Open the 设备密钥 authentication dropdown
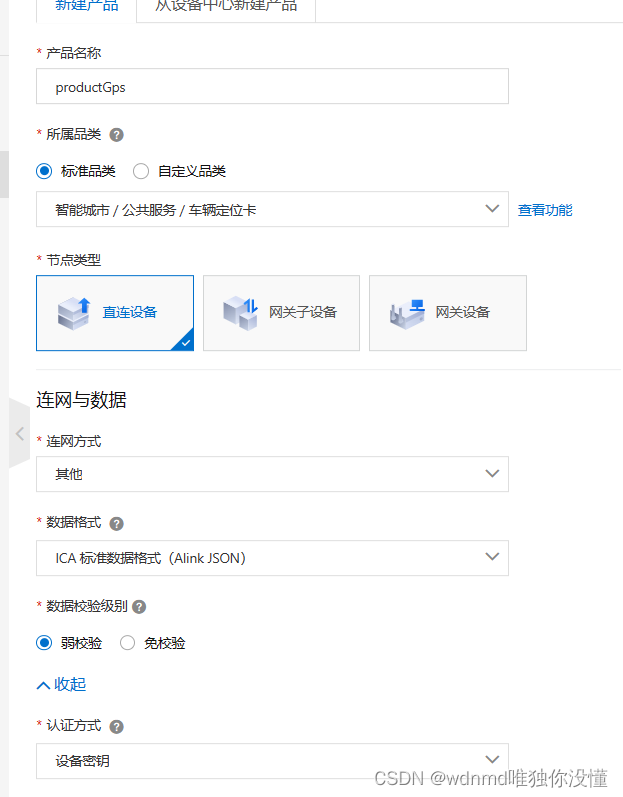The image size is (623, 797). coord(272,761)
